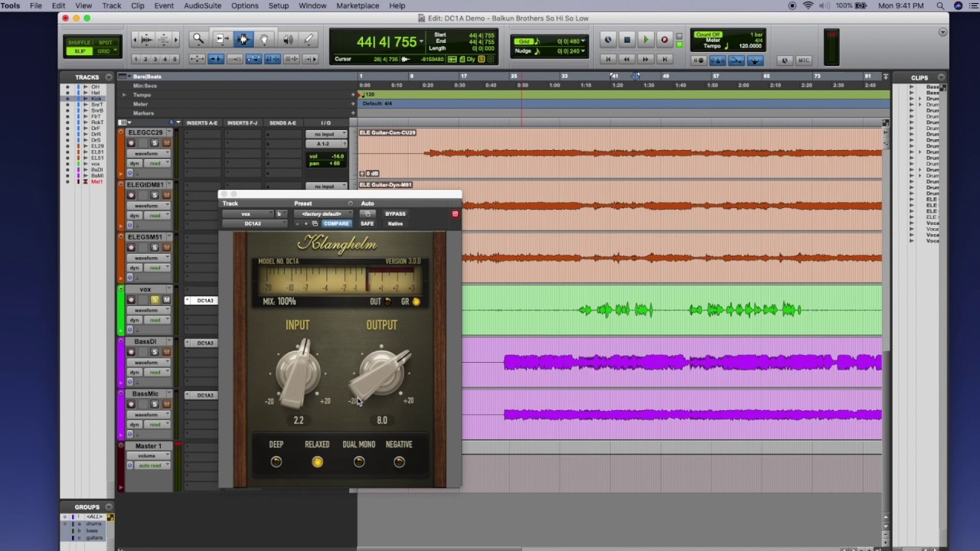
Task: Click the SAFE automation button
Action: 367,223
